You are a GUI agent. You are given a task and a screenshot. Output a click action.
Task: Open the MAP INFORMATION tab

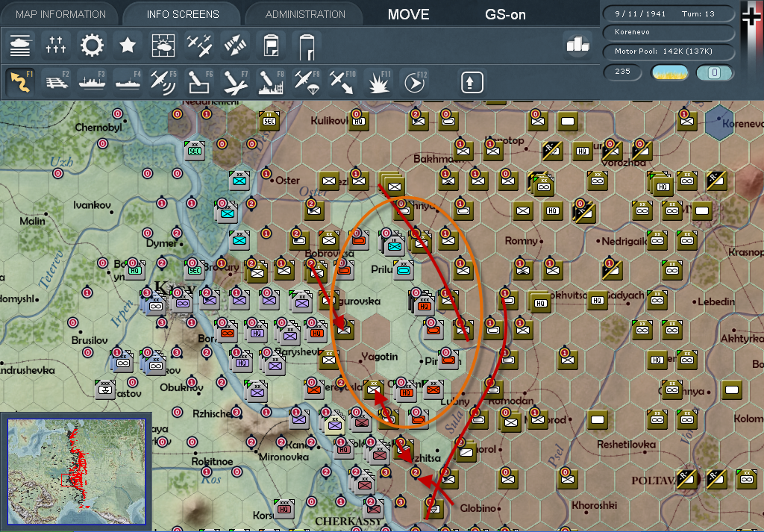(60, 14)
